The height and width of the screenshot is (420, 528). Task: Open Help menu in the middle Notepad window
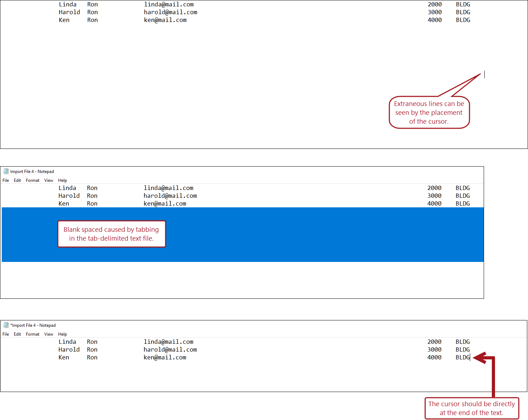click(x=62, y=180)
